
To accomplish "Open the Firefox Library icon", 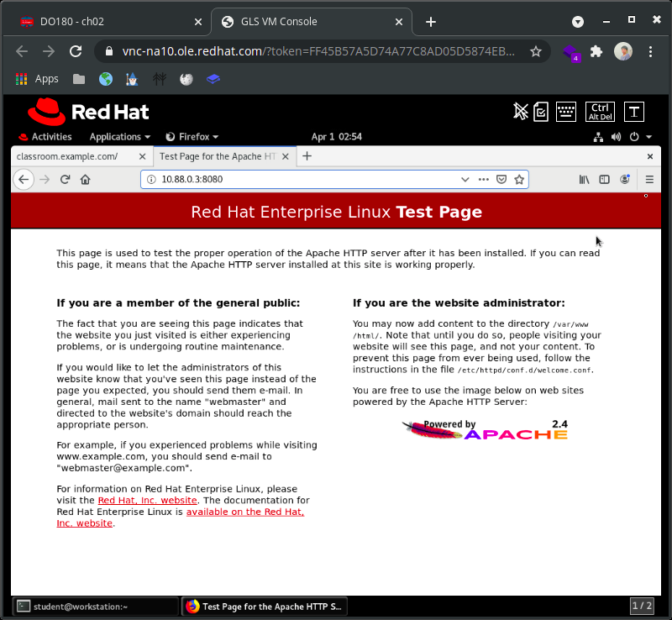I will [584, 179].
